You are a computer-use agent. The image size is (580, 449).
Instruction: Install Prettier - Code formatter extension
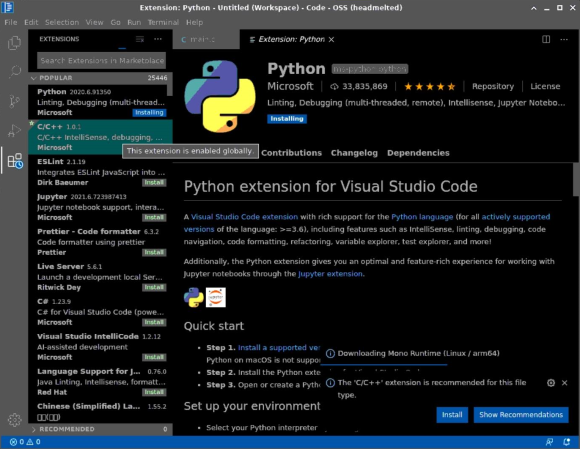tap(154, 253)
